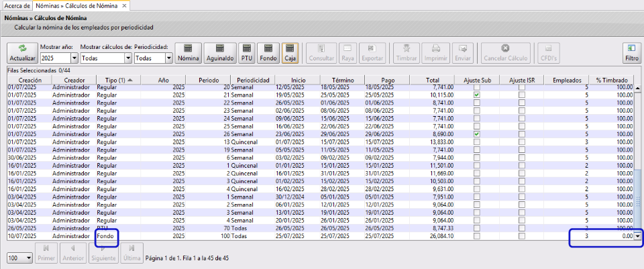The width and height of the screenshot is (644, 269).
Task: Click the Timbrar toolbar button
Action: tap(407, 53)
